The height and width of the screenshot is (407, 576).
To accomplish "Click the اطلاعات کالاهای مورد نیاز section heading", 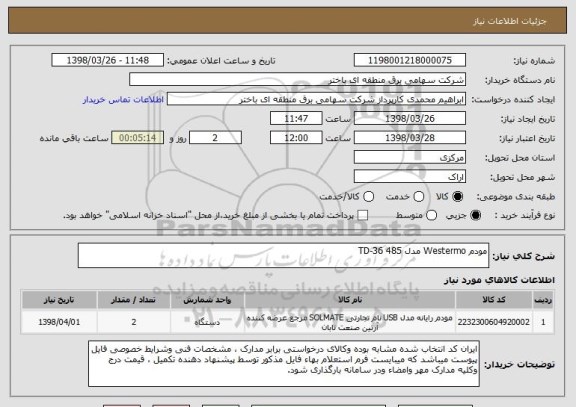I will pos(500,280).
